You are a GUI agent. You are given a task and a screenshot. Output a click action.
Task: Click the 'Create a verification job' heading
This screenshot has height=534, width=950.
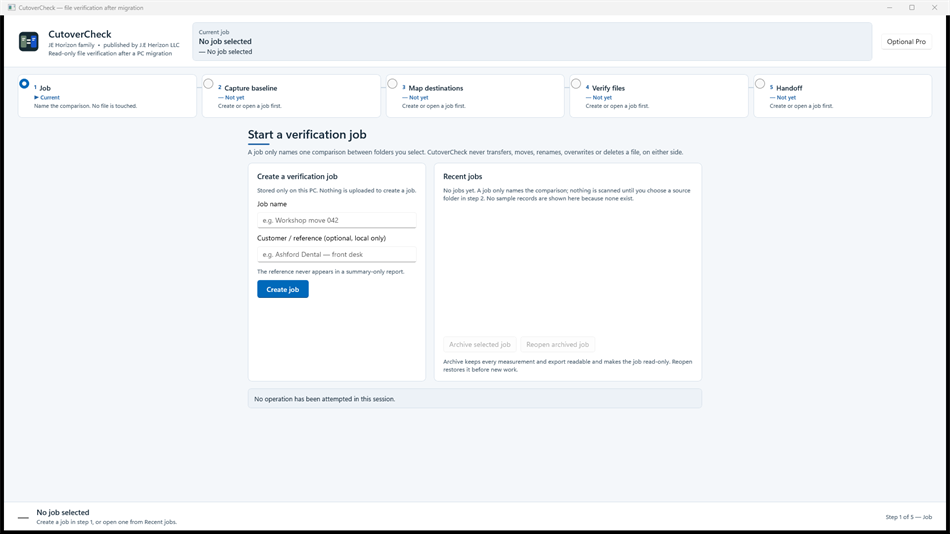pyautogui.click(x=297, y=176)
